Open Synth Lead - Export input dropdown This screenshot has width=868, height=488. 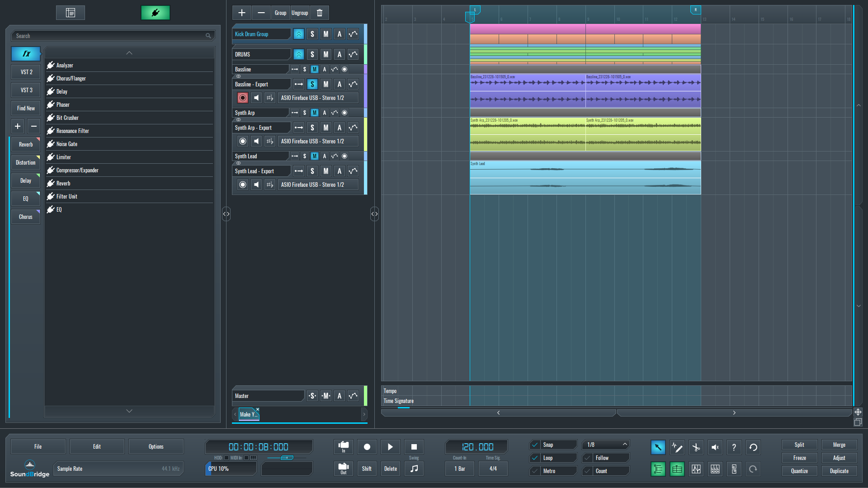[x=319, y=185]
